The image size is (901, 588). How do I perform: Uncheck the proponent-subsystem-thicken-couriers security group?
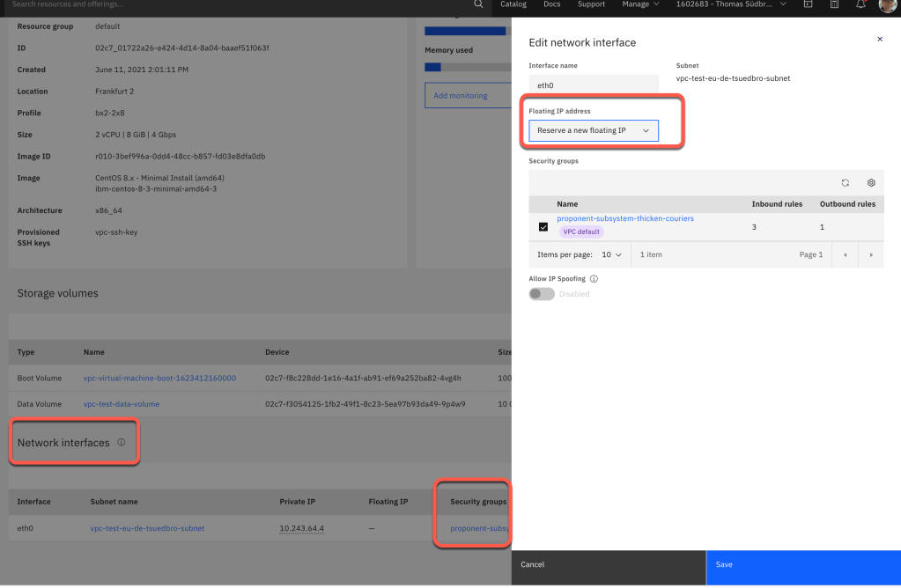543,227
